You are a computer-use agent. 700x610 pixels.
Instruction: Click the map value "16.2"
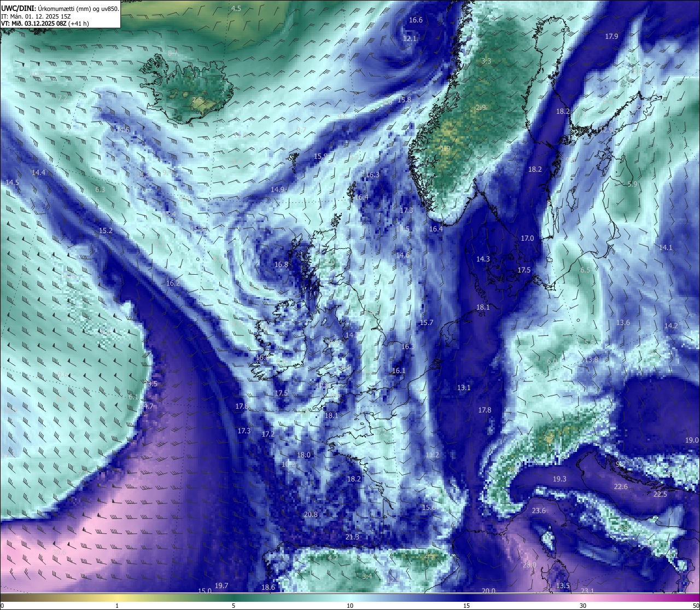173,283
